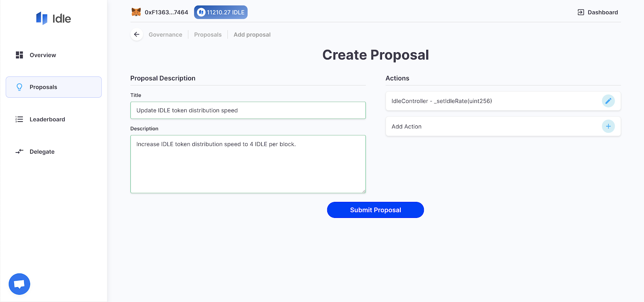The image size is (644, 302).
Task: Click the Leaderboard list icon
Action: click(x=19, y=119)
